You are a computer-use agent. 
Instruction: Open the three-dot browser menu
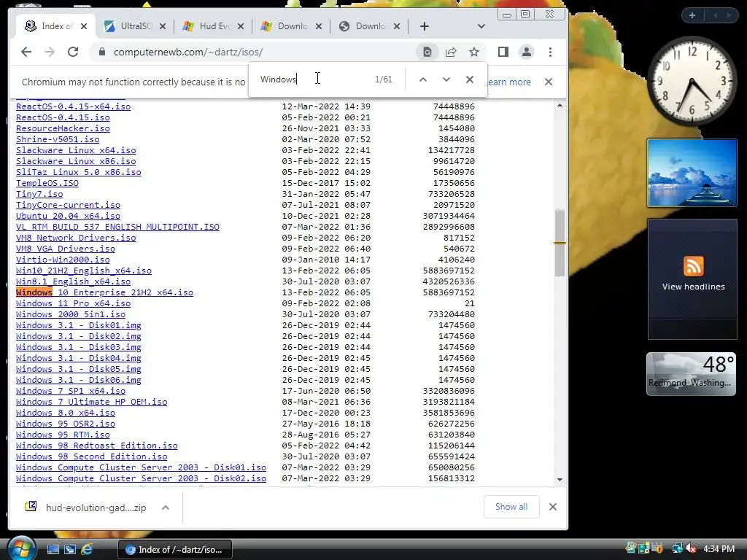click(550, 52)
